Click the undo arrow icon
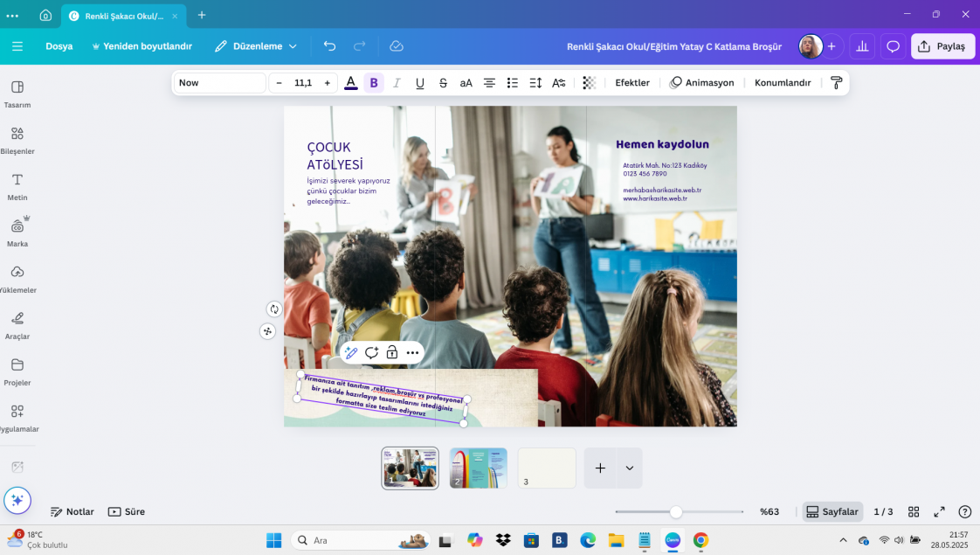980x555 pixels. tap(329, 46)
